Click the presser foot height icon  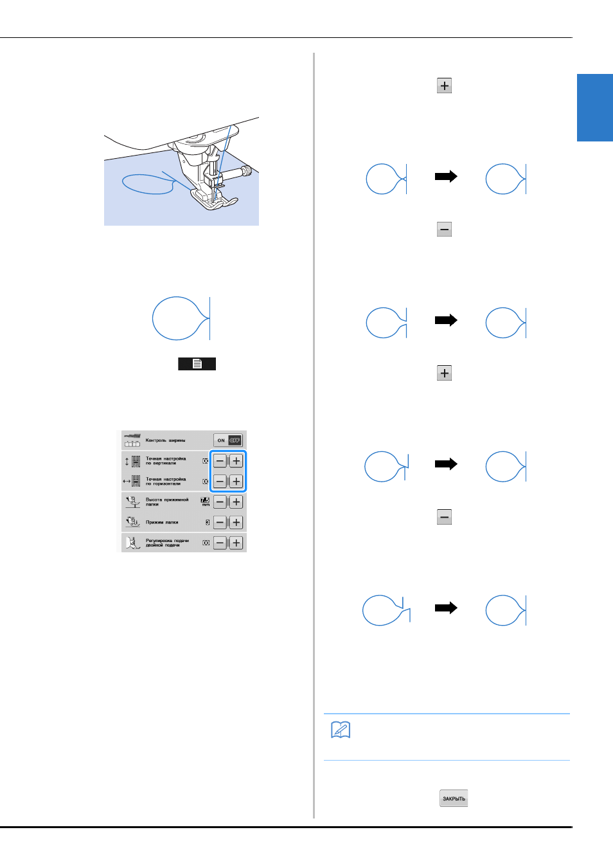point(132,502)
